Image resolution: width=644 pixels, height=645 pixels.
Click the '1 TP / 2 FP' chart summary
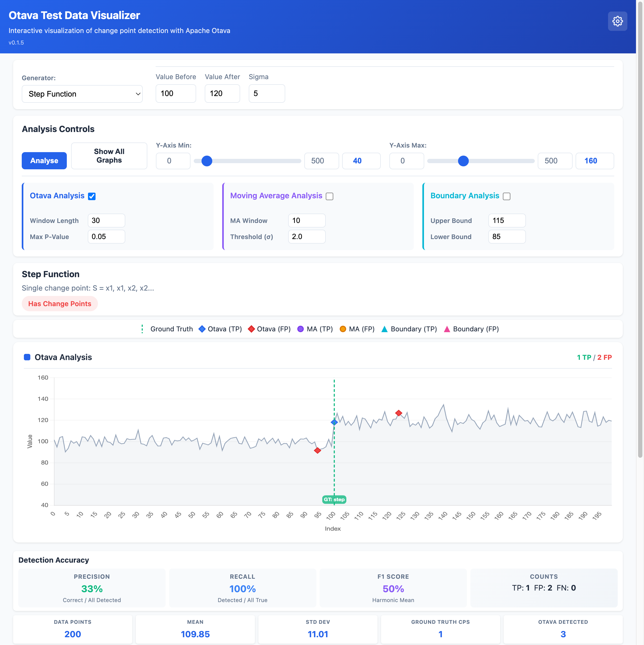(x=594, y=358)
